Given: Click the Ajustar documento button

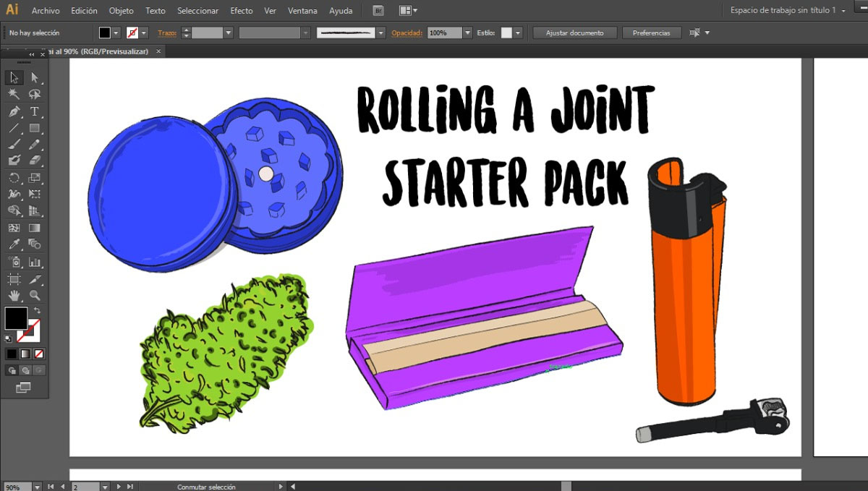Looking at the screenshot, I should 575,33.
